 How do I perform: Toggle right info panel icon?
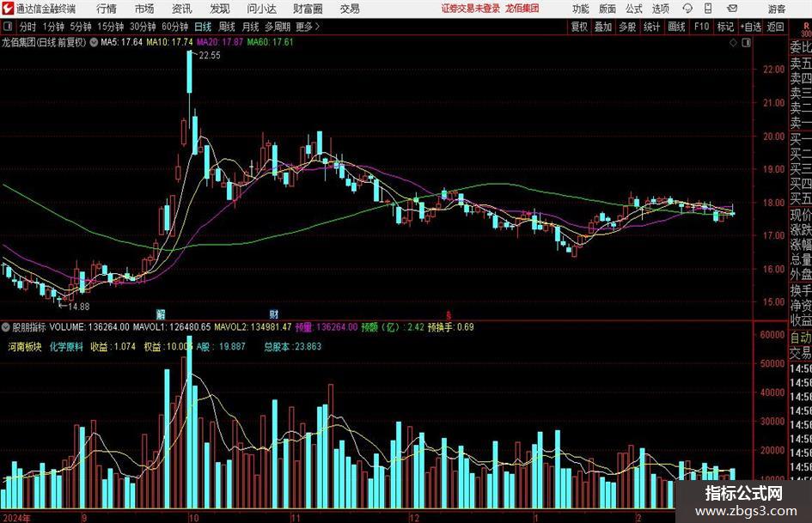(x=746, y=42)
